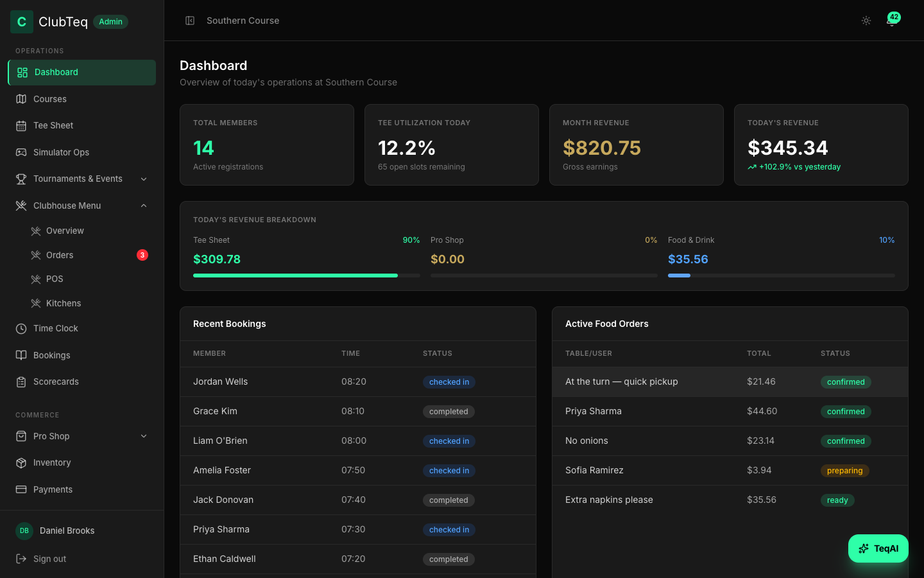
Task: Click Extra napkins please ready badge
Action: (x=837, y=500)
